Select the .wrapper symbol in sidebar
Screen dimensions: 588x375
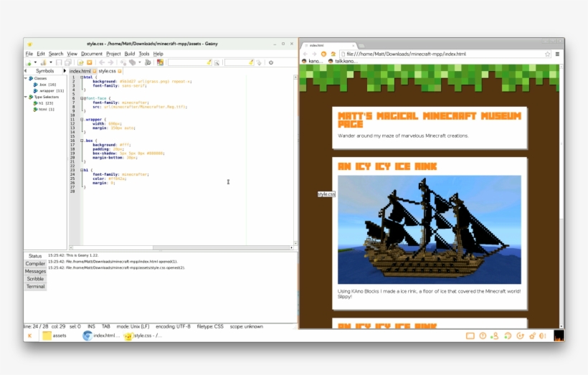pyautogui.click(x=51, y=91)
